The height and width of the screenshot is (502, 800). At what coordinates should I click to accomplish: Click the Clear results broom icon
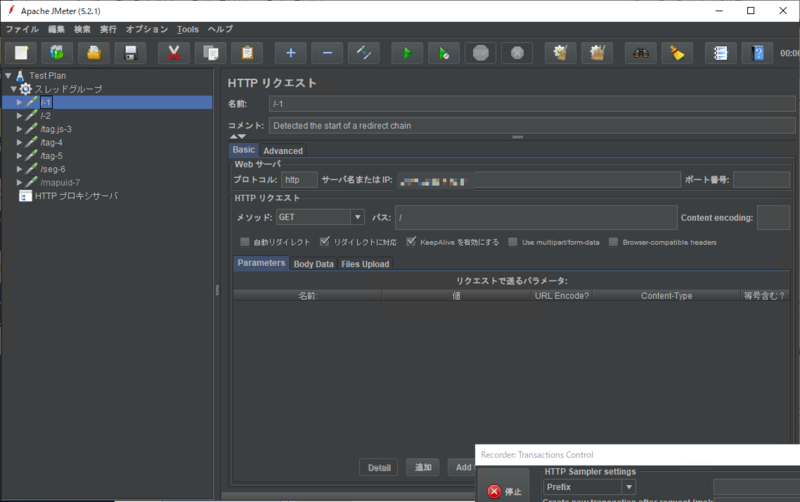(x=560, y=53)
